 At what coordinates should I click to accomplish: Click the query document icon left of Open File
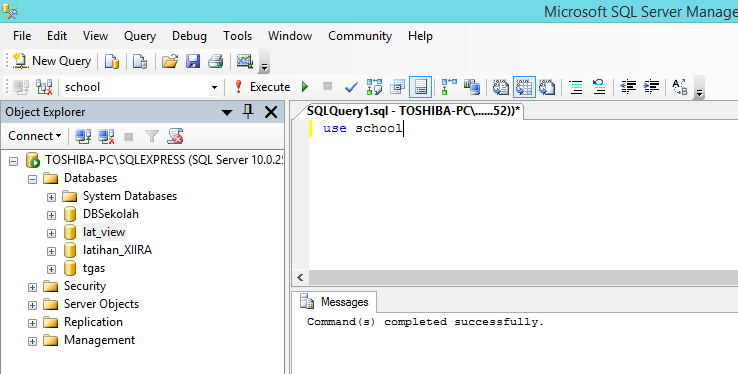click(x=140, y=61)
